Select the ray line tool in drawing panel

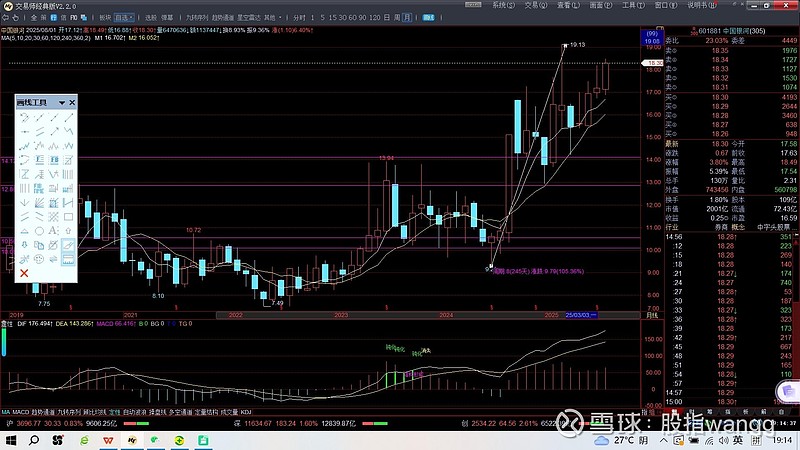[x=54, y=117]
